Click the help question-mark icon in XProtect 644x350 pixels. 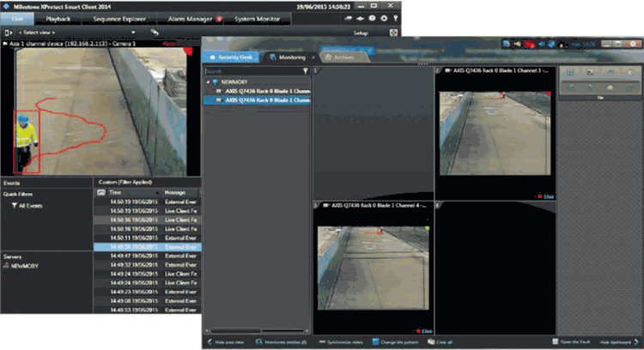[x=372, y=19]
